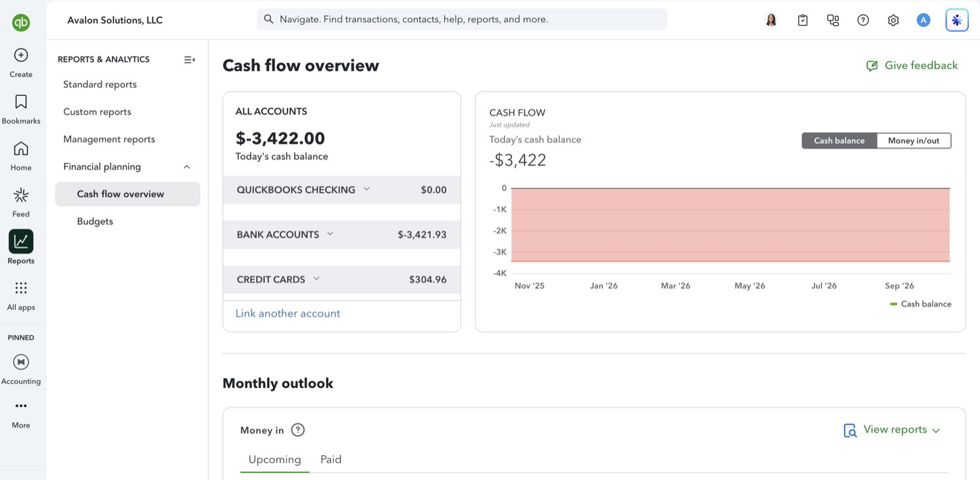
Task: Open the View reports dropdown arrow
Action: [936, 430]
